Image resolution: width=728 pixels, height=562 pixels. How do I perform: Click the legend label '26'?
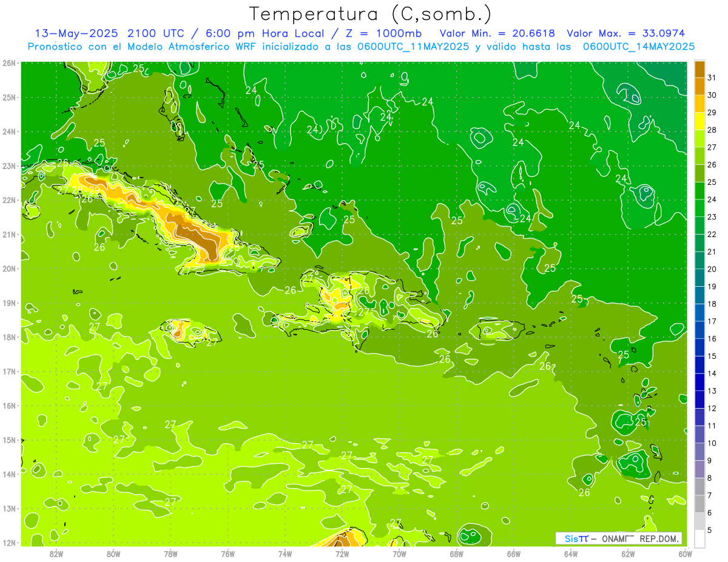pos(712,165)
